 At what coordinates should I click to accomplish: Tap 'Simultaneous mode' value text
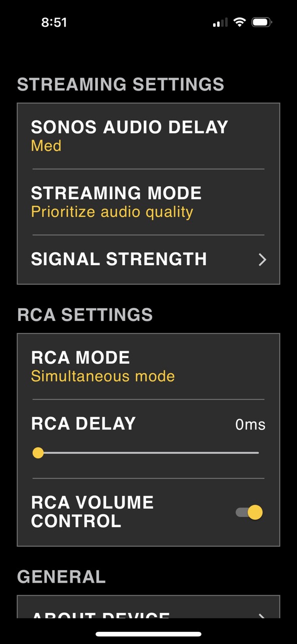[x=103, y=376]
